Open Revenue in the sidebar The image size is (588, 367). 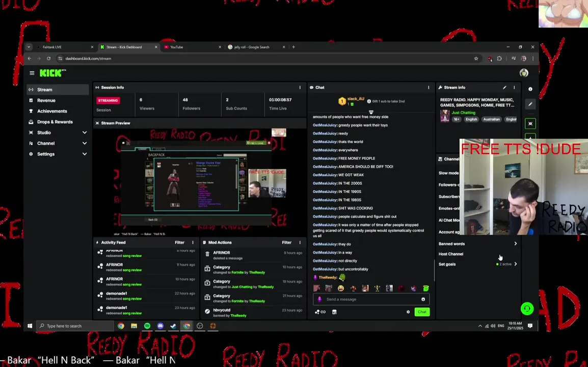58,100
